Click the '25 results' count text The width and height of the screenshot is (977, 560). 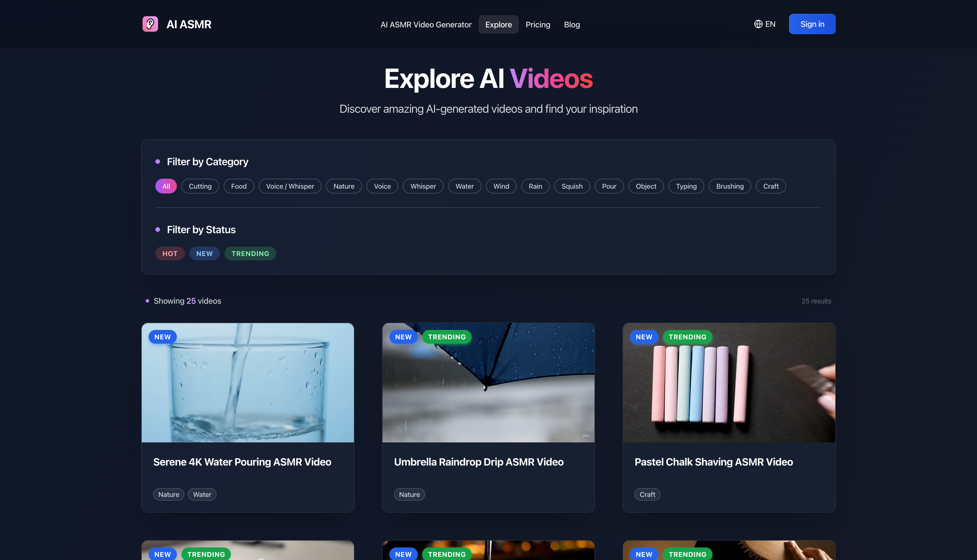coord(816,301)
